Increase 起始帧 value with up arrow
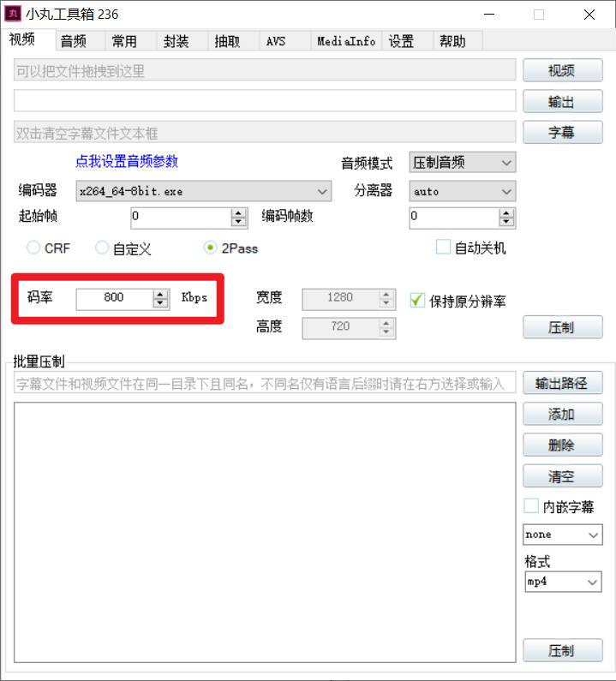This screenshot has width=616, height=681. click(x=238, y=212)
